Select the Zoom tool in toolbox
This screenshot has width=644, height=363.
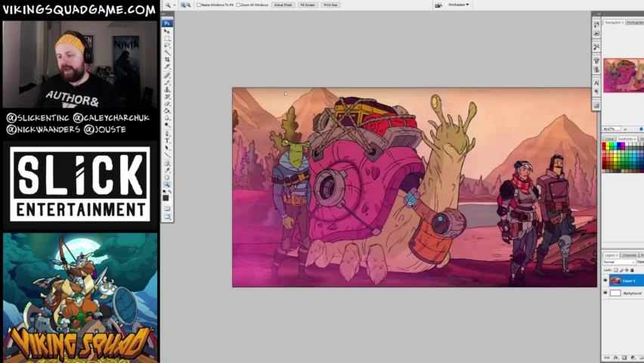click(x=167, y=185)
